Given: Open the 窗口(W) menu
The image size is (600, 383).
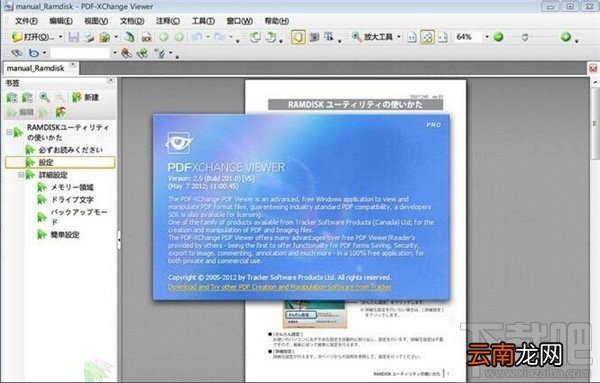Looking at the screenshot, I should [240, 21].
